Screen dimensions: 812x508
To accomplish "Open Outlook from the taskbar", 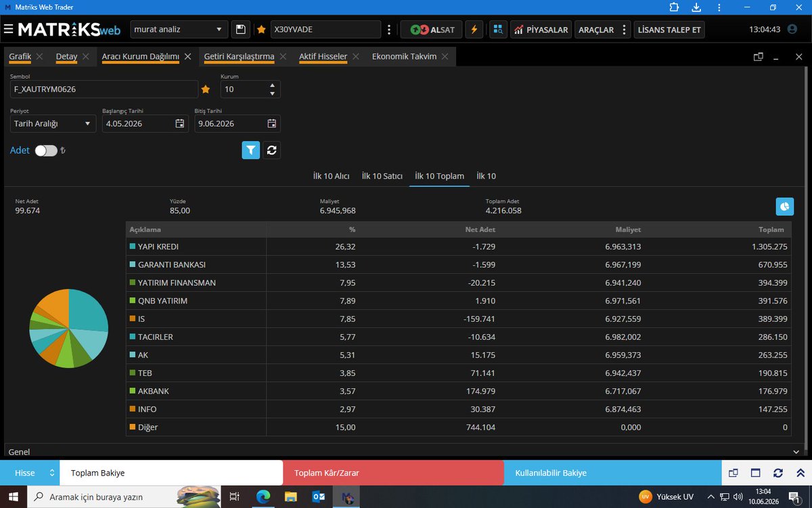I will (x=319, y=496).
